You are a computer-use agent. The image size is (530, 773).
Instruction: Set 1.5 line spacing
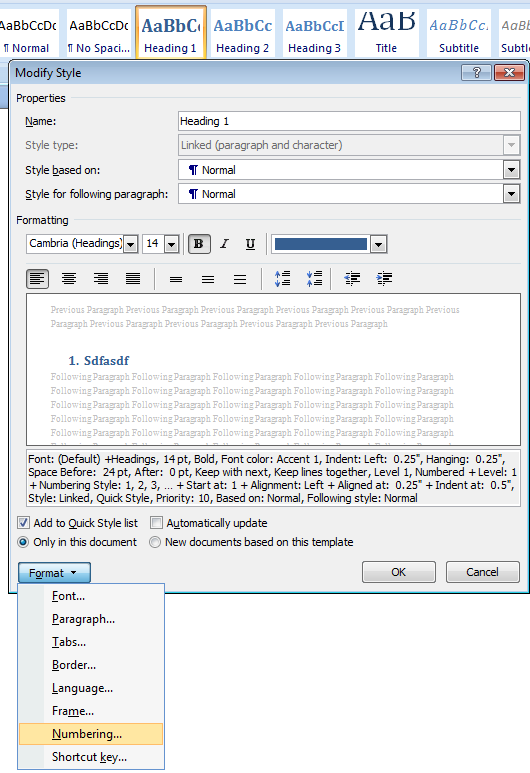[208, 280]
